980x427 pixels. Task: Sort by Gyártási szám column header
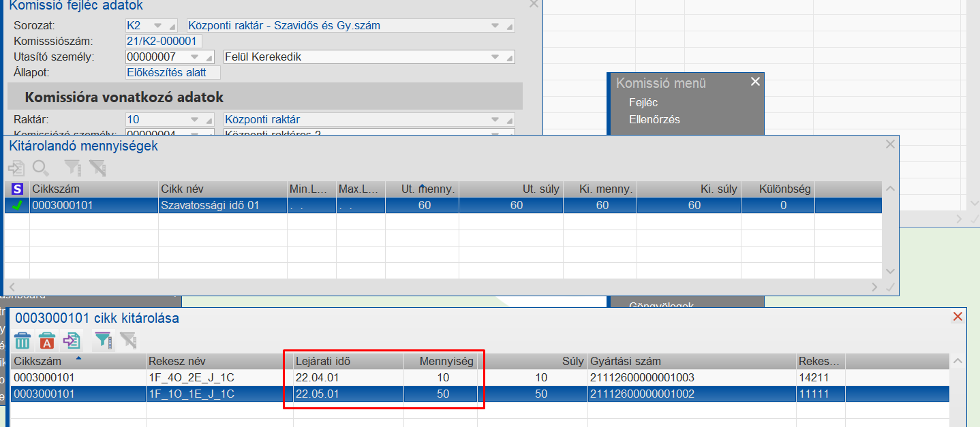[x=692, y=361]
